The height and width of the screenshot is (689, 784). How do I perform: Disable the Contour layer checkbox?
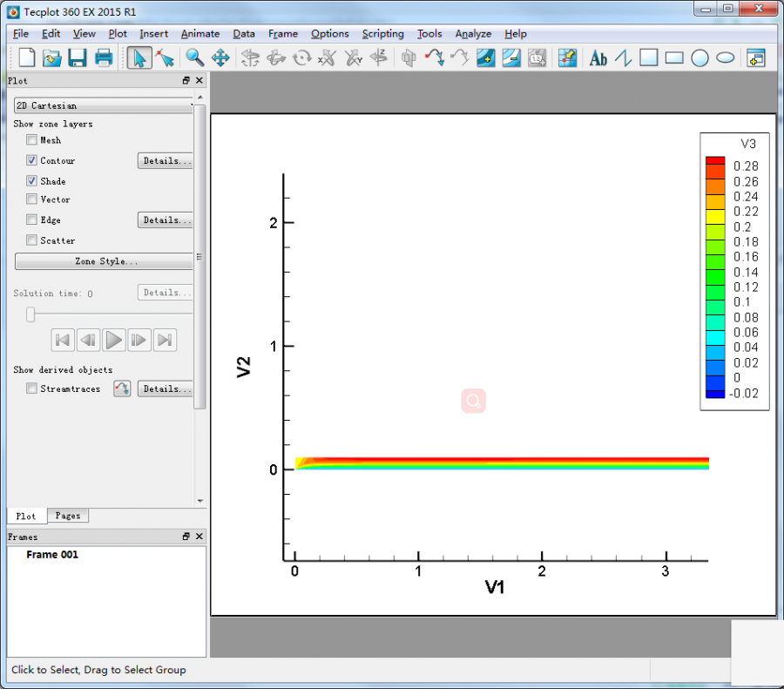pos(32,161)
